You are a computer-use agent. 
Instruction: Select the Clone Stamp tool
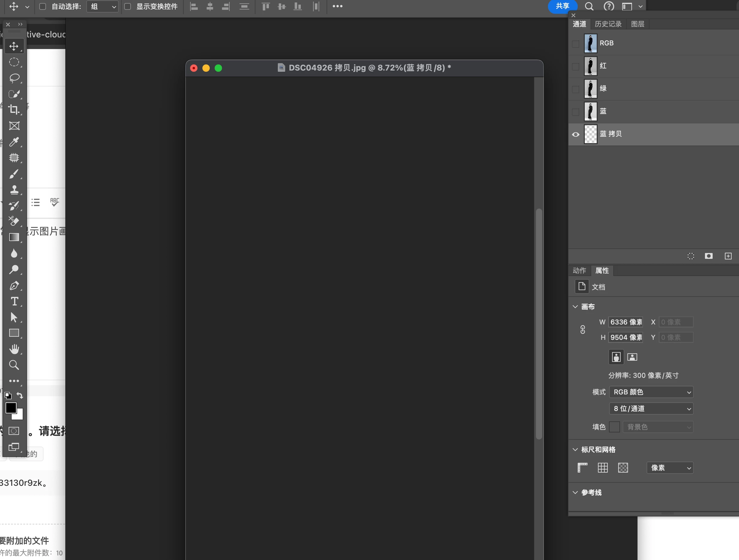(x=14, y=190)
